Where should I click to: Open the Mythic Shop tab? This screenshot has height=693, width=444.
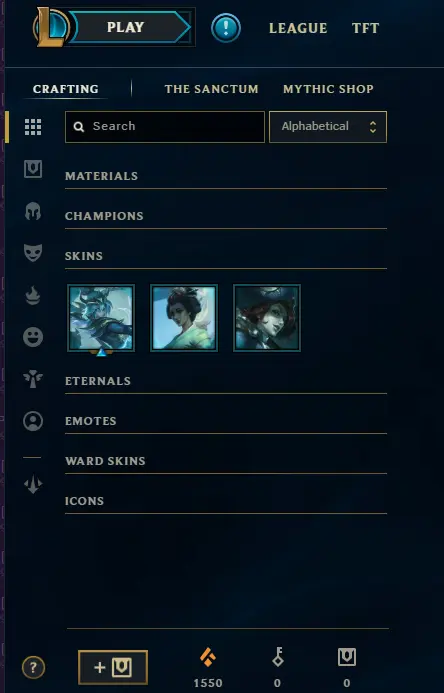328,89
